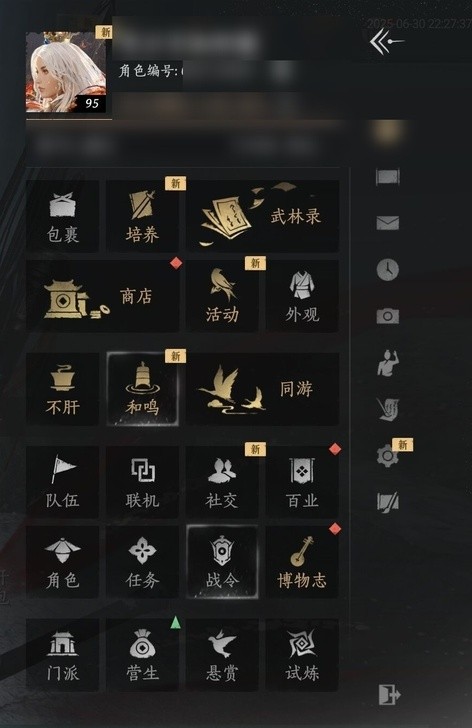Open the 培养 cultivation menu

142,216
